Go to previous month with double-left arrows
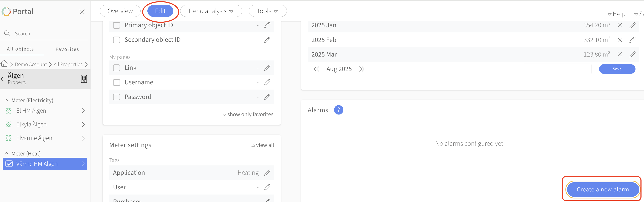 point(316,69)
